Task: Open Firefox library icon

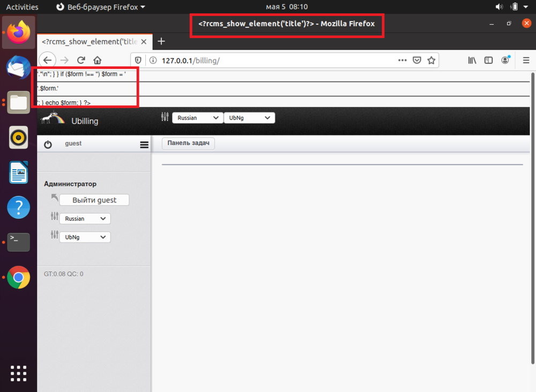Action: 472,61
